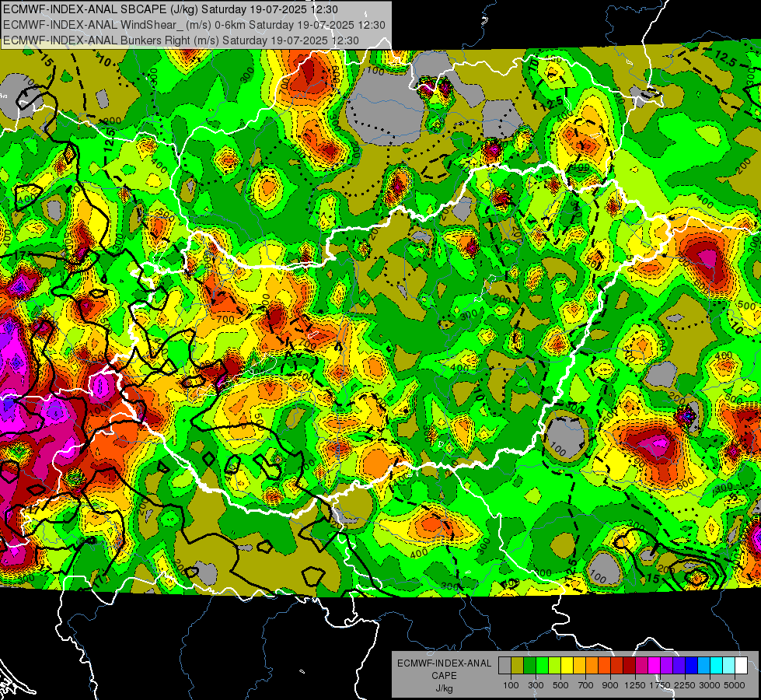Pick the dark red legend swatch
Viewport: 761px width, 700px height.
pyautogui.click(x=629, y=666)
